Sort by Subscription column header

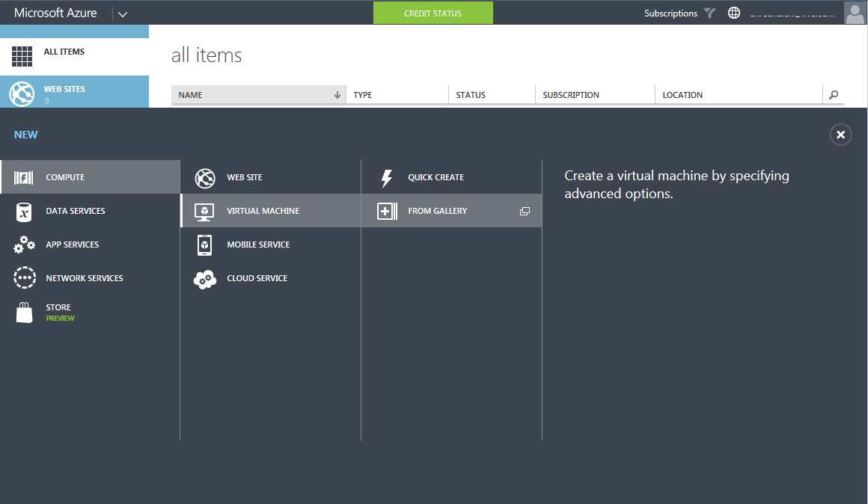(x=595, y=95)
